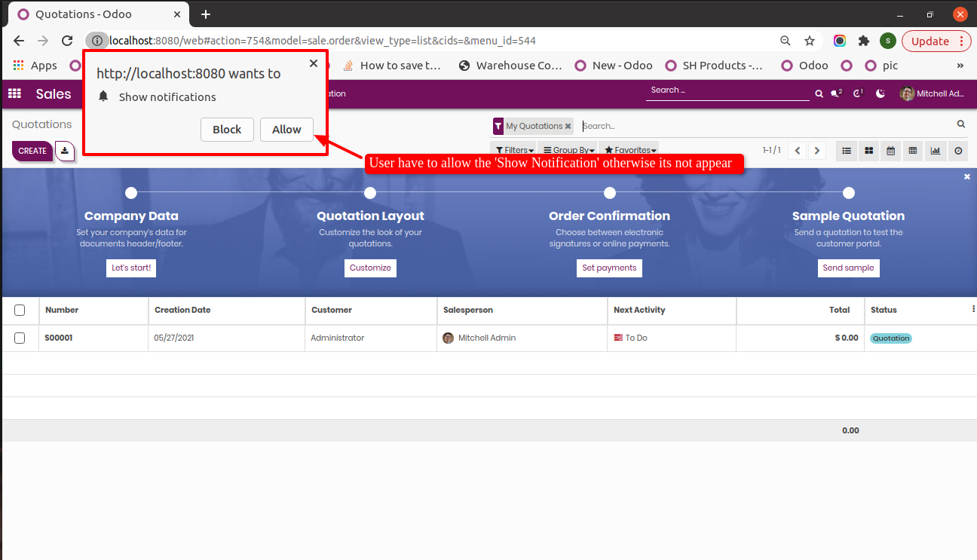
Task: Go to previous page of records
Action: point(798,151)
